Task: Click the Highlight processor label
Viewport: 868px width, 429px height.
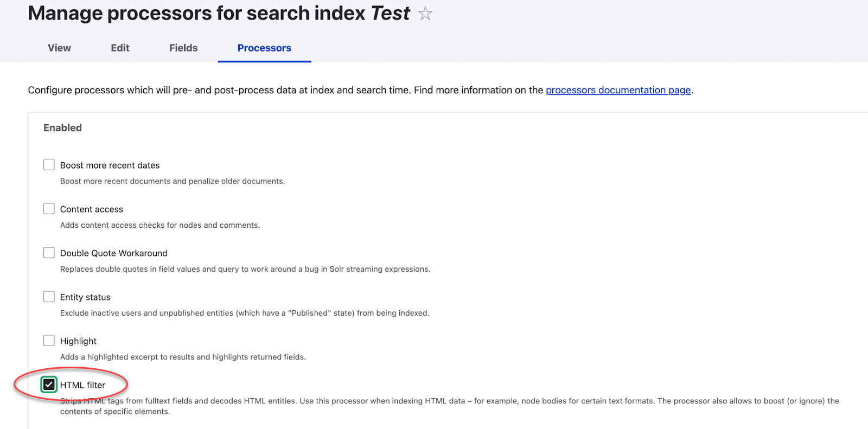Action: [x=78, y=341]
